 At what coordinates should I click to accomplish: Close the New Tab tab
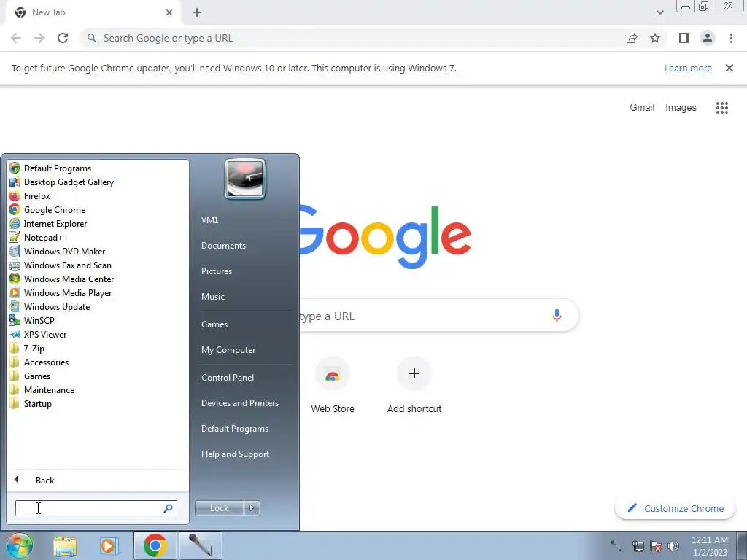point(169,12)
